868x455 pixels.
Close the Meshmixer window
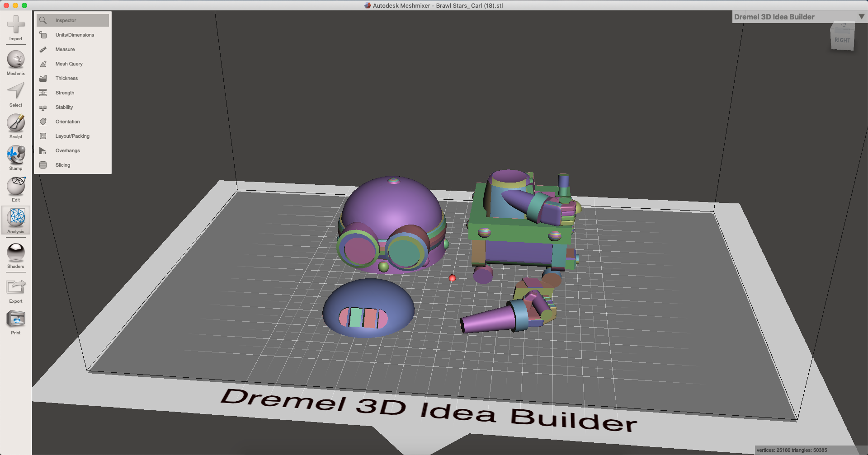pos(6,5)
